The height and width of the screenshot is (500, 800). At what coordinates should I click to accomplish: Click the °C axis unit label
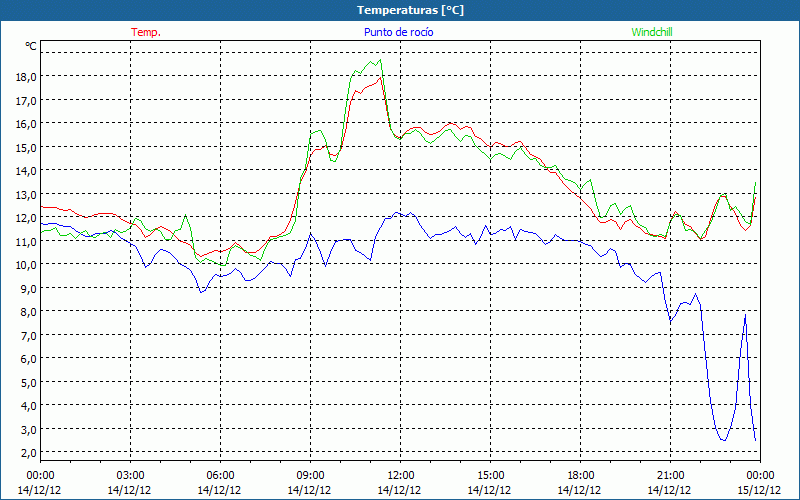[31, 46]
